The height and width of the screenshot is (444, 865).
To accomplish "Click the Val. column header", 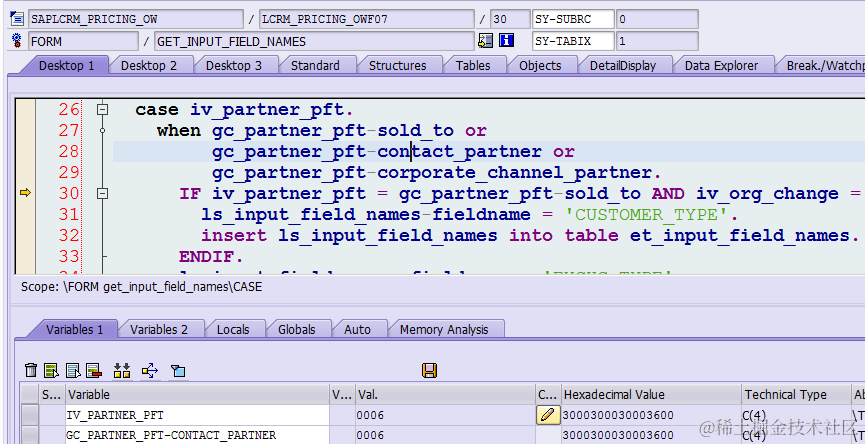I will pos(446,394).
